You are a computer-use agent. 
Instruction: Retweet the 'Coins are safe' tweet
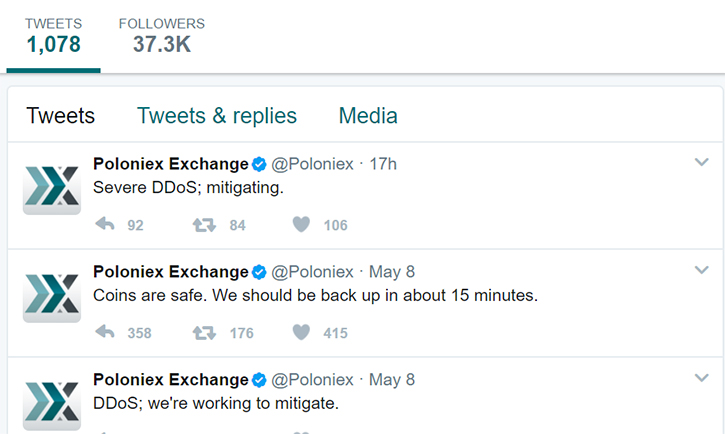[204, 333]
